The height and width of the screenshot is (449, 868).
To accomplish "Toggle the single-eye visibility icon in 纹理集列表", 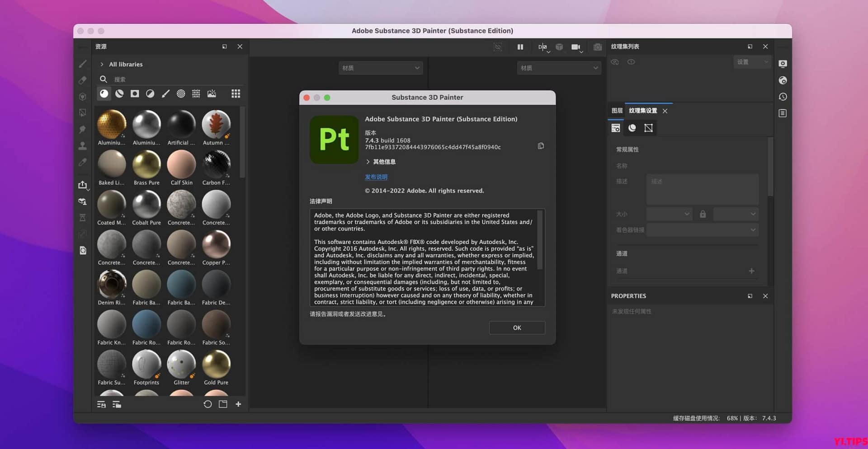I will coord(631,62).
